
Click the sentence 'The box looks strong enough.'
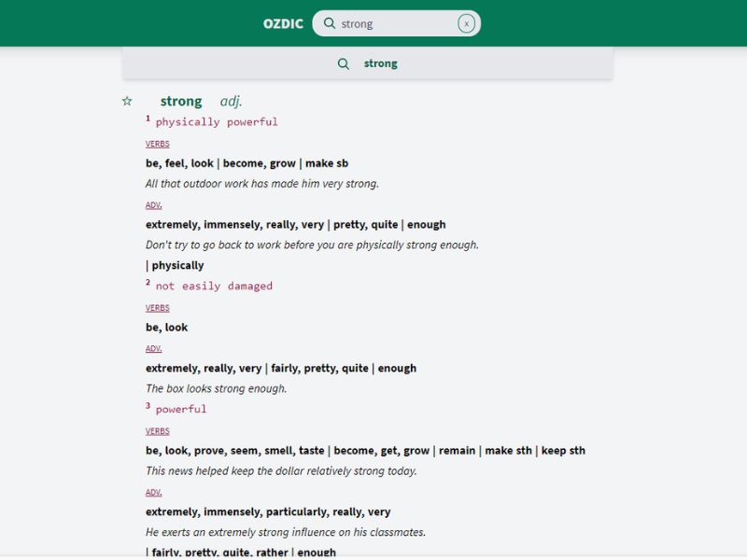point(216,388)
